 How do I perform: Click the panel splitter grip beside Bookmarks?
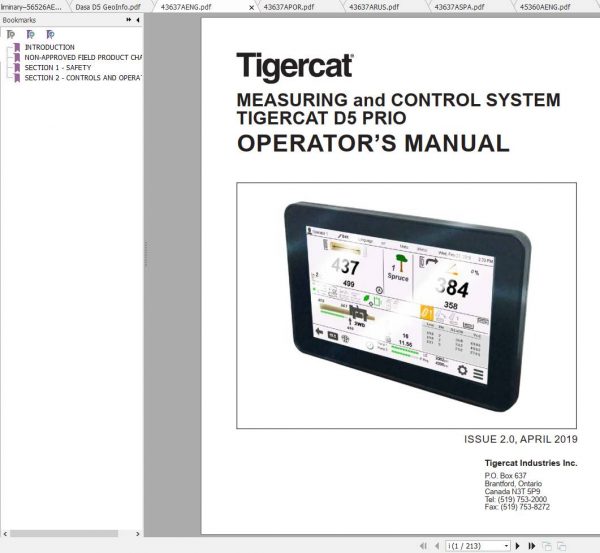tap(145, 254)
